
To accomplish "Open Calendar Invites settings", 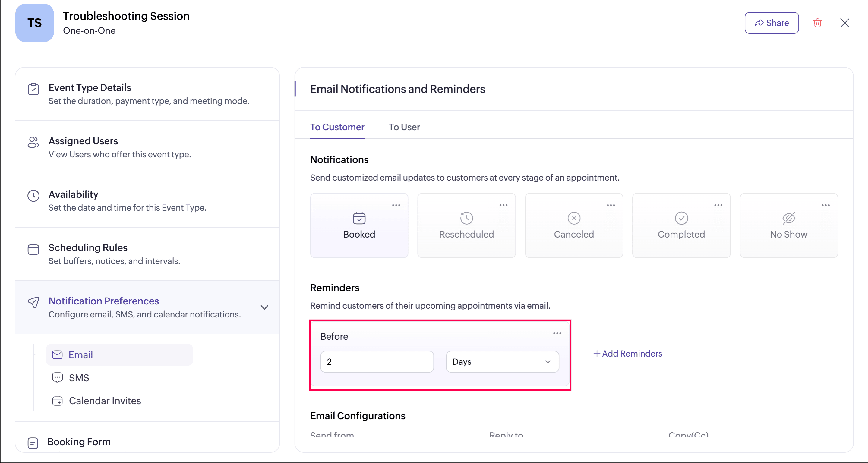I will click(104, 401).
